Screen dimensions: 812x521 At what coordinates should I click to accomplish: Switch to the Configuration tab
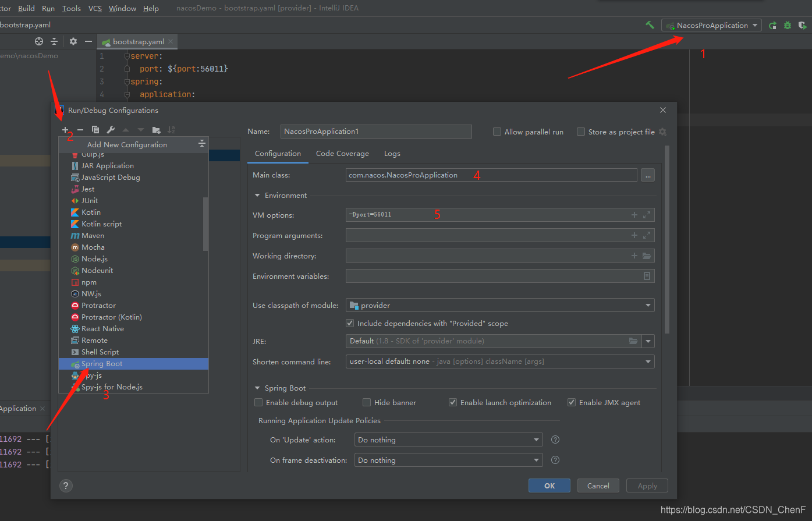(278, 154)
